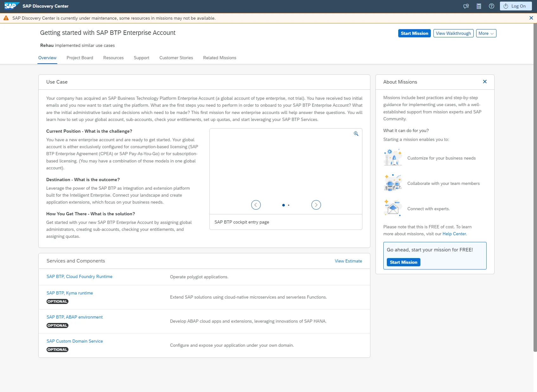Click View Walkthrough button

point(453,33)
